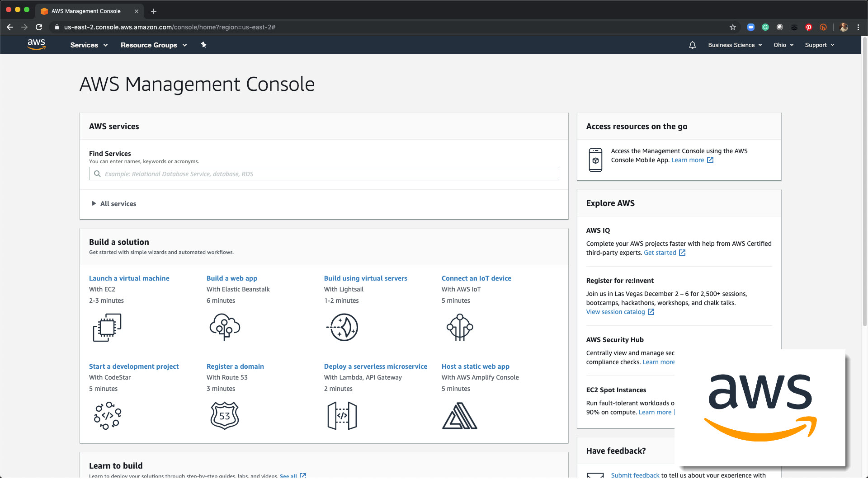
Task: Click the mobile phone app icon
Action: tap(595, 160)
